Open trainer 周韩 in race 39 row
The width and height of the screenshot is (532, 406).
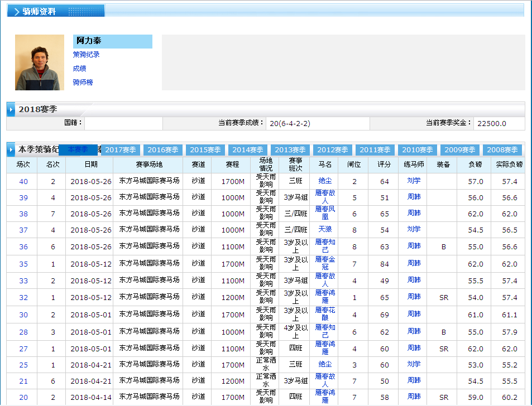pos(414,197)
